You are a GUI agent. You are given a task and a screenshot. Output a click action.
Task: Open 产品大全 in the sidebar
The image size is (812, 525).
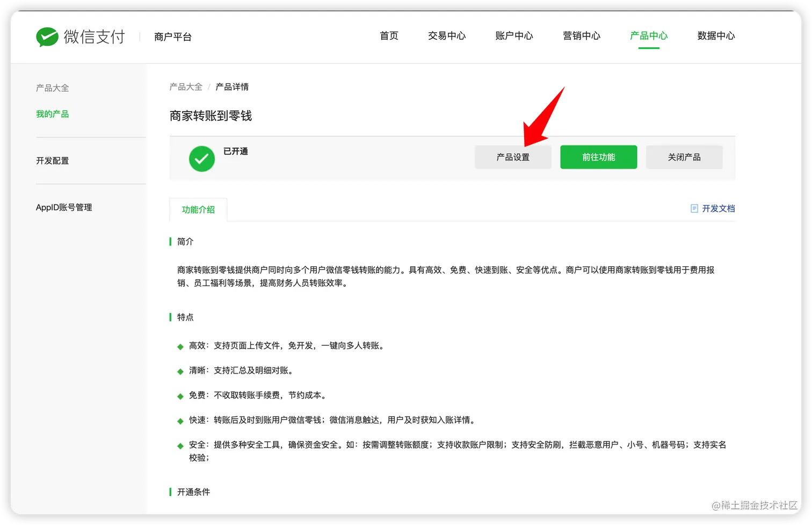[53, 88]
